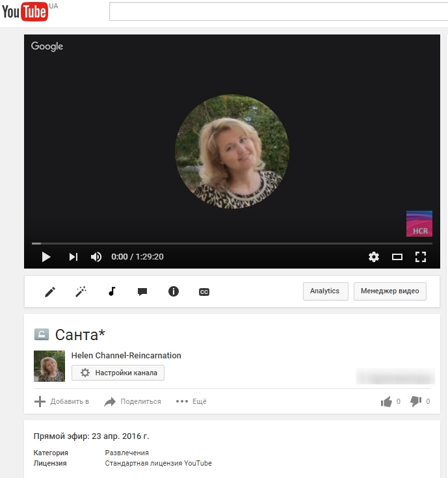
Task: Open video enhancements magic wand
Action: coord(81,292)
